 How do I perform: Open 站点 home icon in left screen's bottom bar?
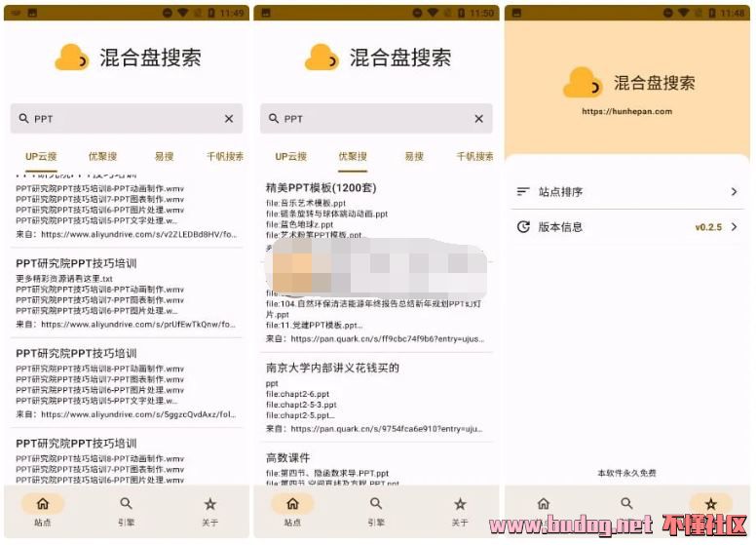coord(43,504)
